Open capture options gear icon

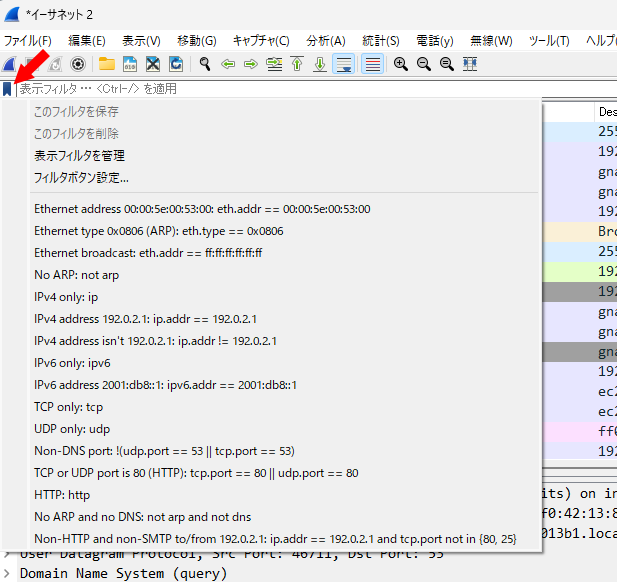[x=78, y=64]
